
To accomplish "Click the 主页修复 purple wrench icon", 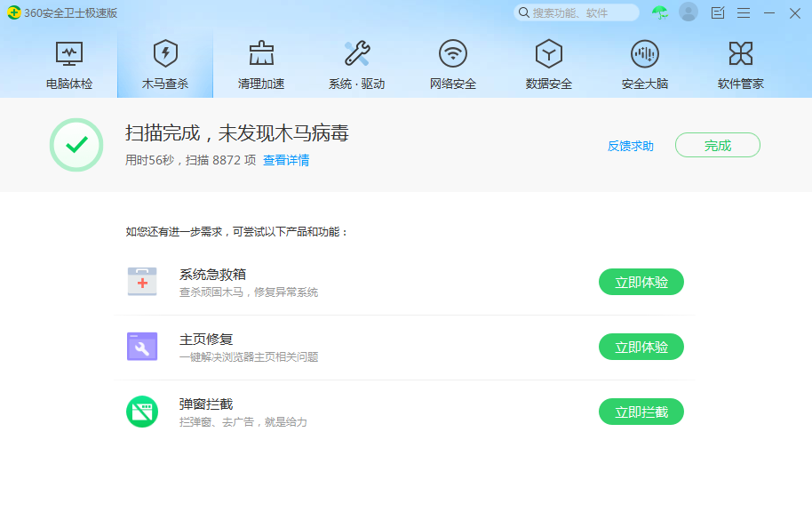I will [142, 346].
